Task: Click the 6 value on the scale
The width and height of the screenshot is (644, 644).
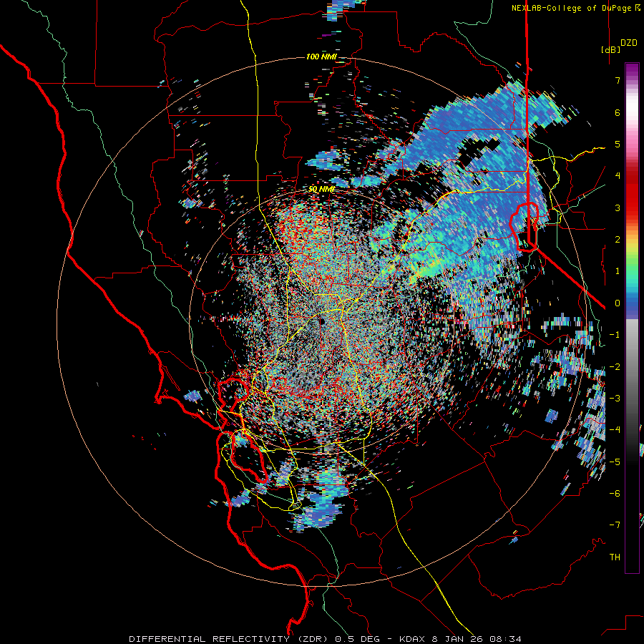Action: (x=618, y=112)
